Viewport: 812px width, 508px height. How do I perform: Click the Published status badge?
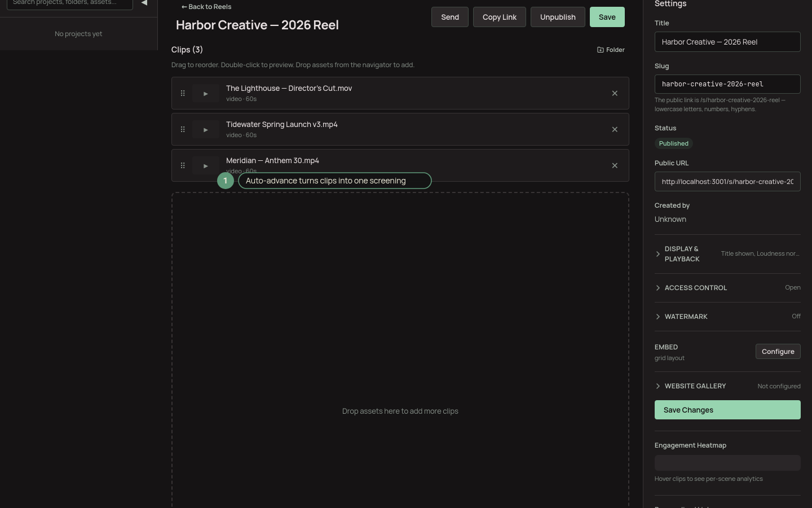coord(674,143)
